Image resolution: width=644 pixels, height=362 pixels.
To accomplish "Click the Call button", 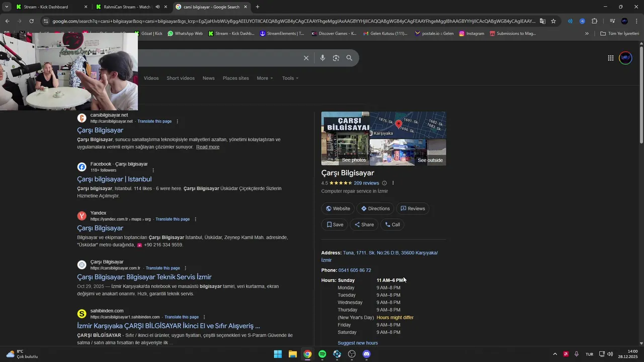I will (x=392, y=225).
